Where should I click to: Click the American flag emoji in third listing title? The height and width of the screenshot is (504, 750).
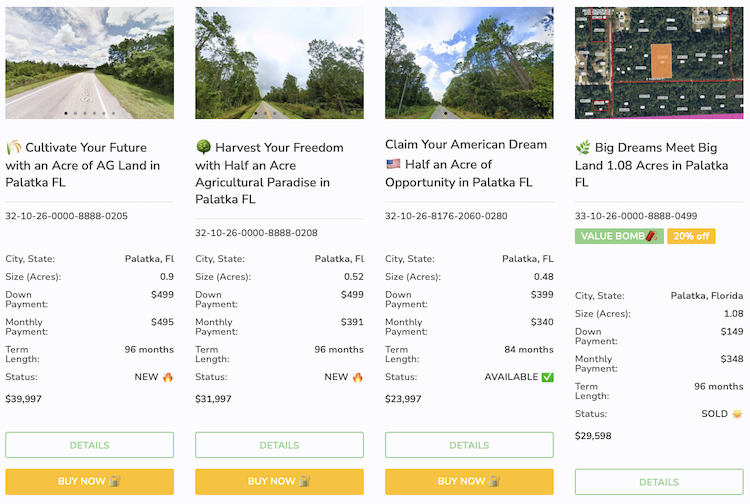point(393,164)
